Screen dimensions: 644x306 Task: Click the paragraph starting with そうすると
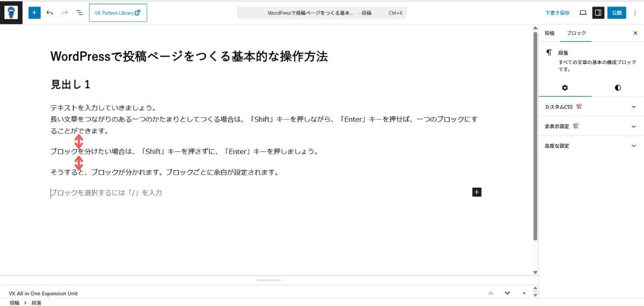[165, 172]
